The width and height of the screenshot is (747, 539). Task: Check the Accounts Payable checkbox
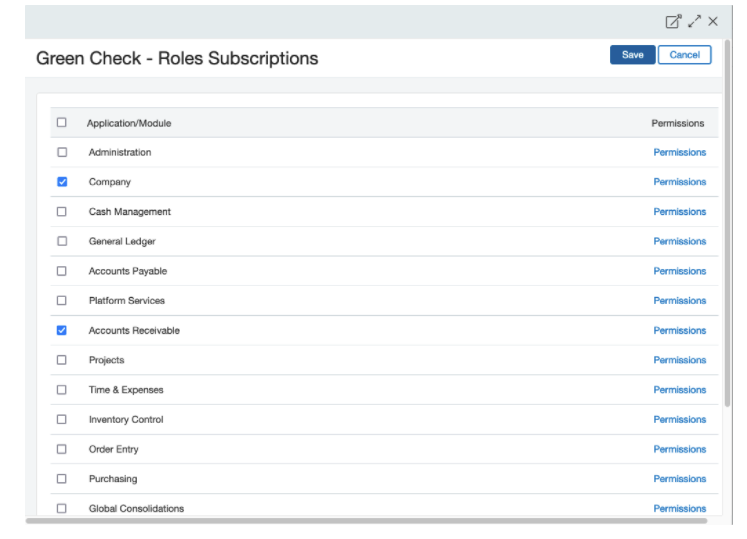(62, 271)
